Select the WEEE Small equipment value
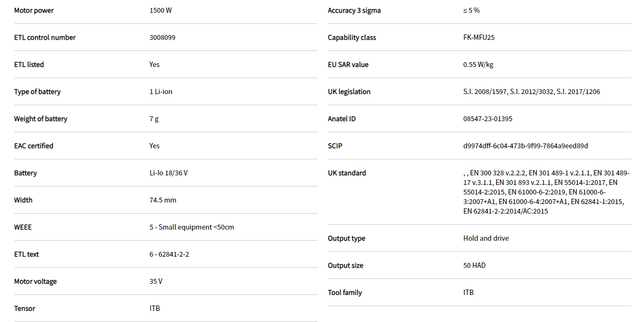The height and width of the screenshot is (322, 644). point(191,227)
